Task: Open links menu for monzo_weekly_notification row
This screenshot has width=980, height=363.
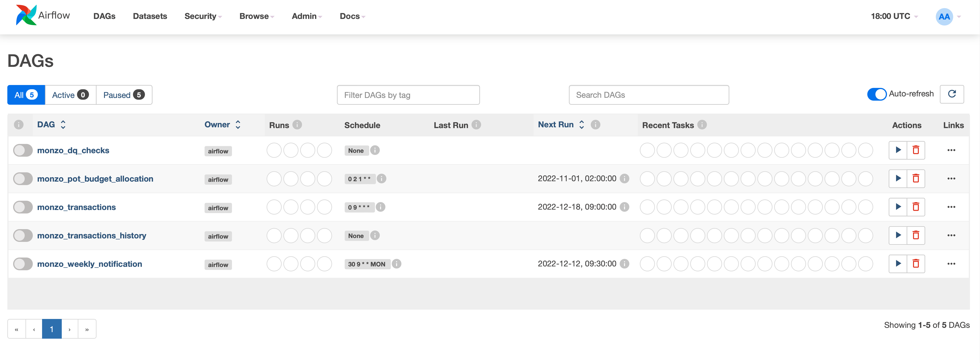Action: (951, 264)
